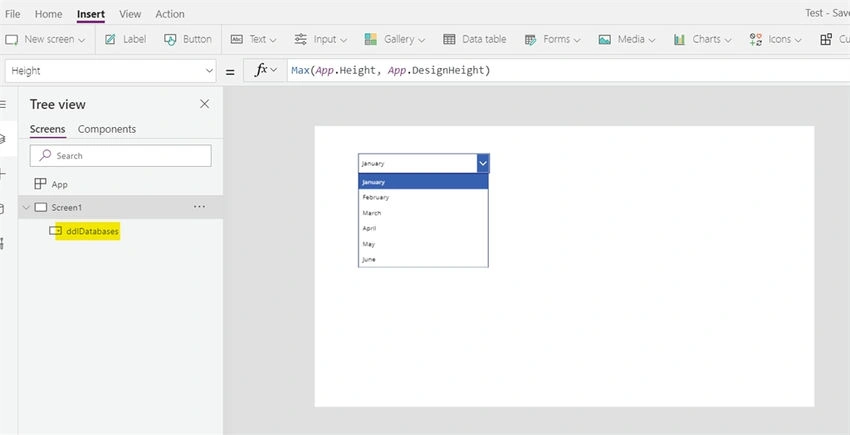Viewport: 850px width, 435px height.
Task: Open the View ribbon tab
Action: 130,14
